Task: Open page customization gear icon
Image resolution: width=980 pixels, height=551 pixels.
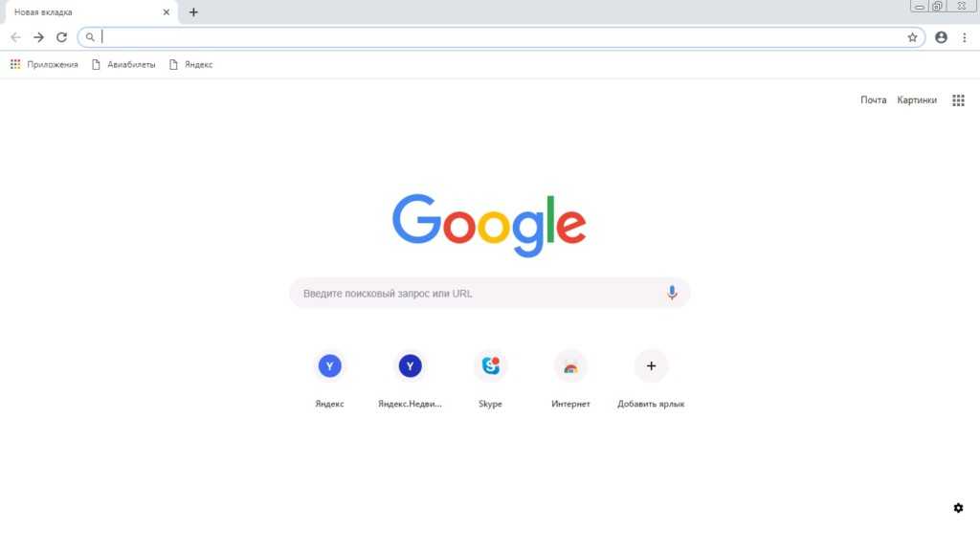Action: 958,508
